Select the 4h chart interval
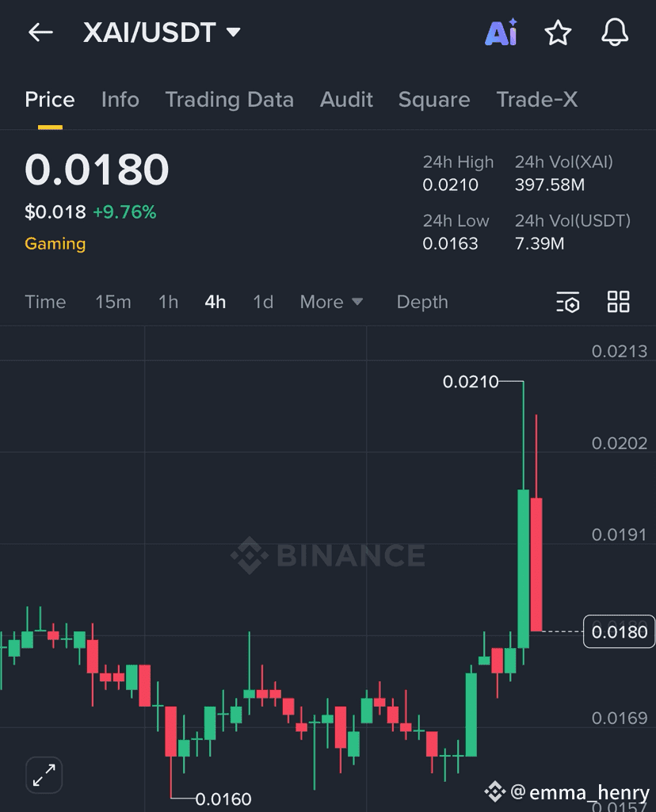The height and width of the screenshot is (812, 656). click(x=215, y=302)
